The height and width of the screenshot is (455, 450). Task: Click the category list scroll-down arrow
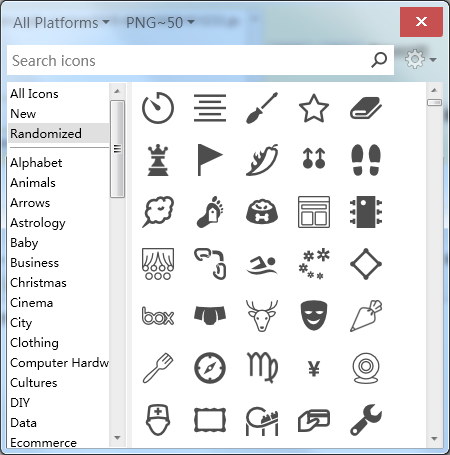(x=117, y=438)
